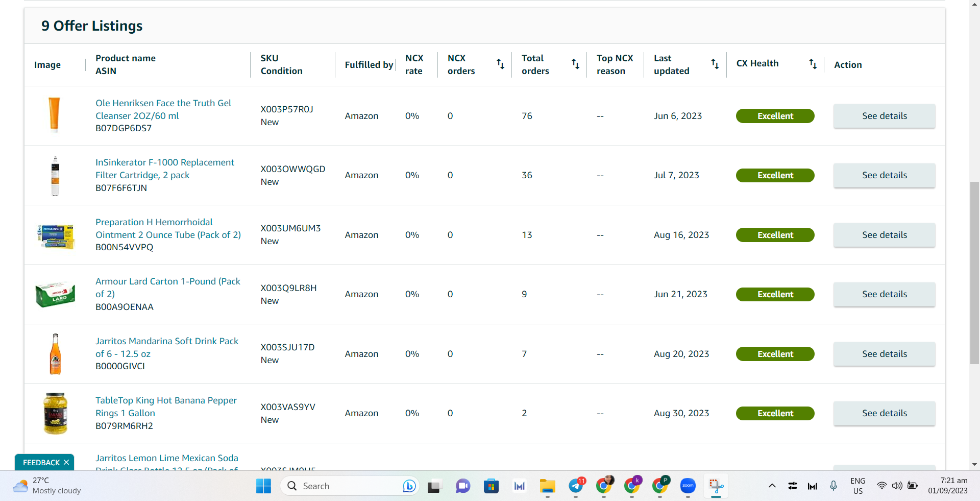Open the weather widget showing 27°C
980x501 pixels.
click(x=47, y=486)
